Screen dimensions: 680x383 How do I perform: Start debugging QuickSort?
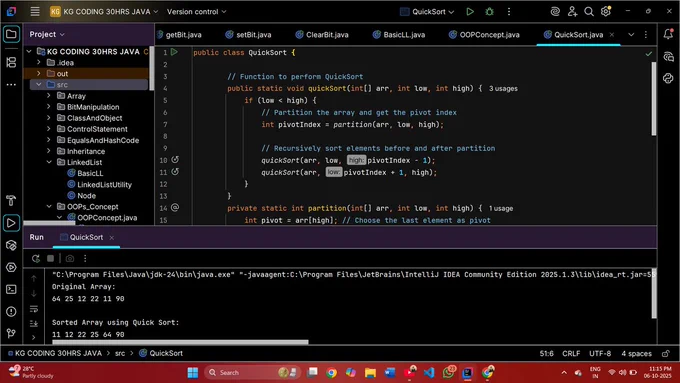(x=489, y=12)
